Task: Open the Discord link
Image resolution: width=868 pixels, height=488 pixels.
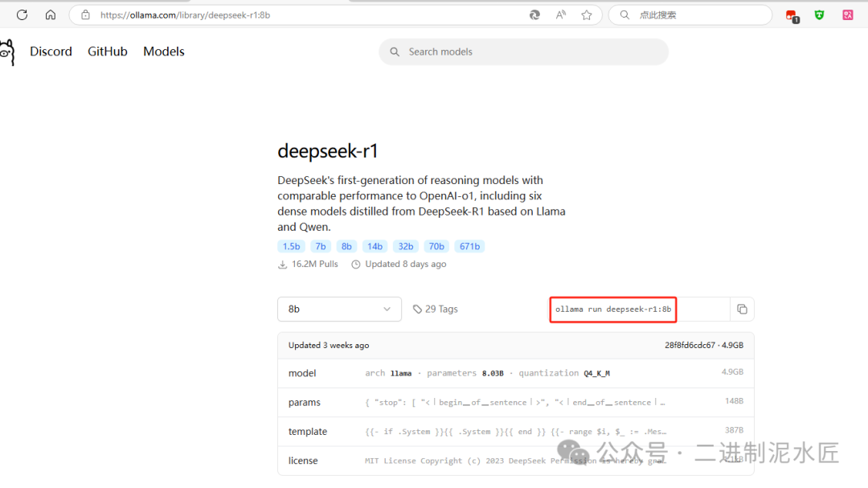Action: [x=51, y=51]
